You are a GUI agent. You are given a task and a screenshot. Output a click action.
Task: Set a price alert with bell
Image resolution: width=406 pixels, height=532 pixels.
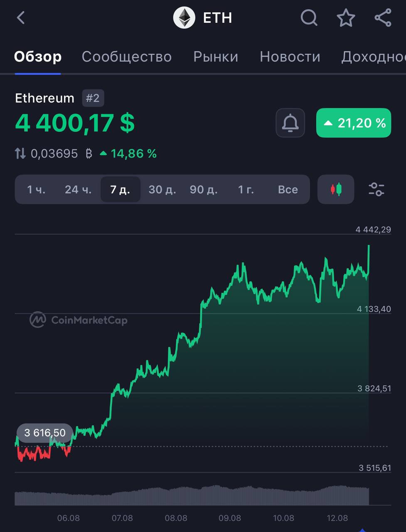click(x=290, y=123)
